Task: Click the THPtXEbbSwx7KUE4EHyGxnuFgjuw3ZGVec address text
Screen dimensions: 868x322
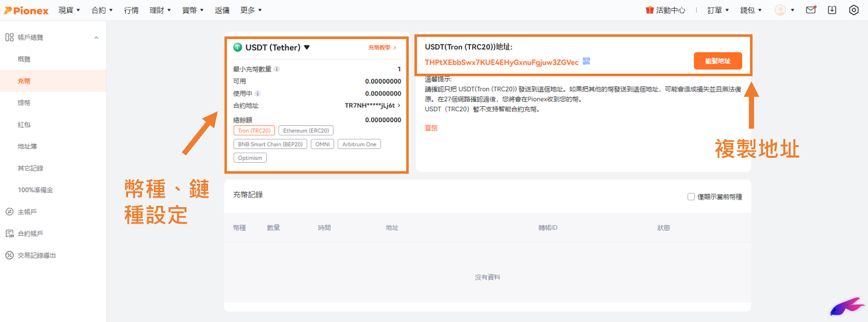Action: click(x=501, y=62)
